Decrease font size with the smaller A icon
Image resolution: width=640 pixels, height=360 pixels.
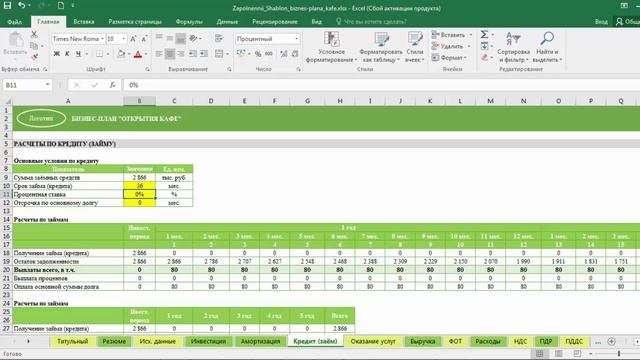point(144,39)
